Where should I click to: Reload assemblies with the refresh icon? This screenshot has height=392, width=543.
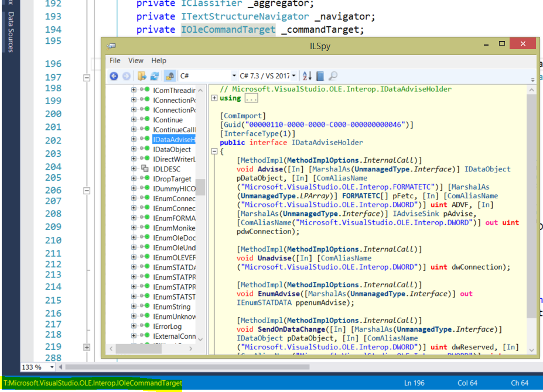[x=155, y=76]
